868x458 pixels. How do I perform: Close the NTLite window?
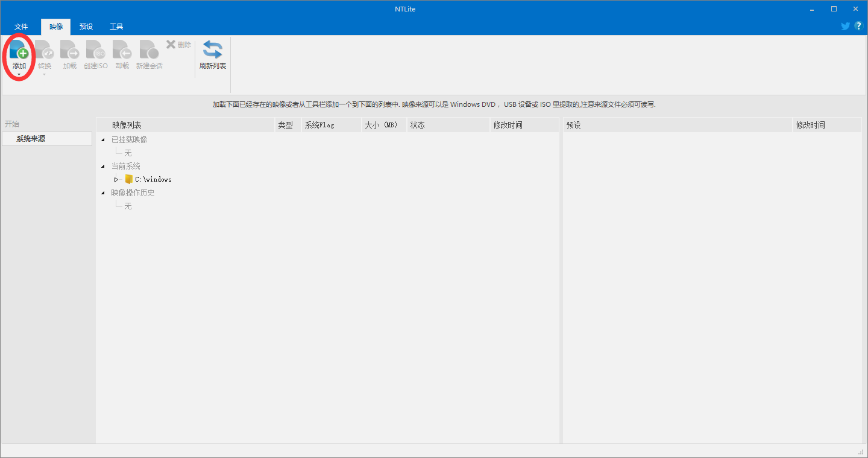pyautogui.click(x=855, y=9)
